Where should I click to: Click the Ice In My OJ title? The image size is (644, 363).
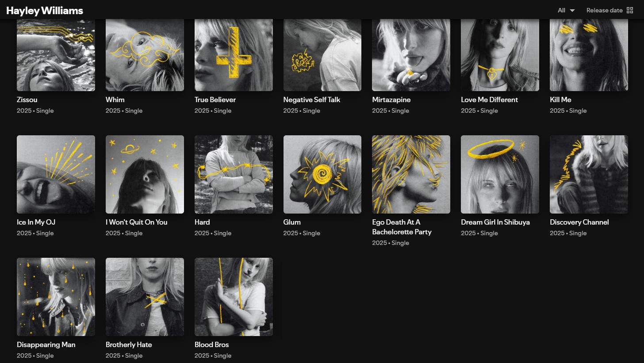[36, 222]
